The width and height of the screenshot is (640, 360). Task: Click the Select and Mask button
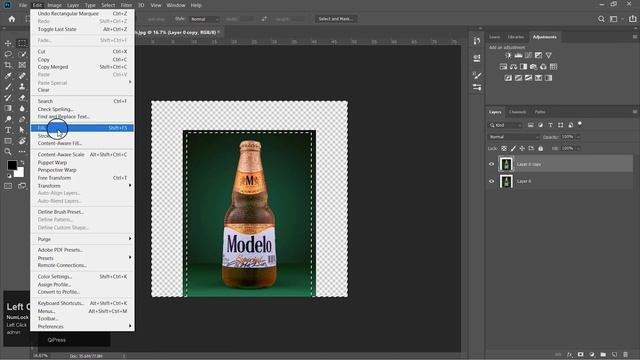click(x=336, y=19)
